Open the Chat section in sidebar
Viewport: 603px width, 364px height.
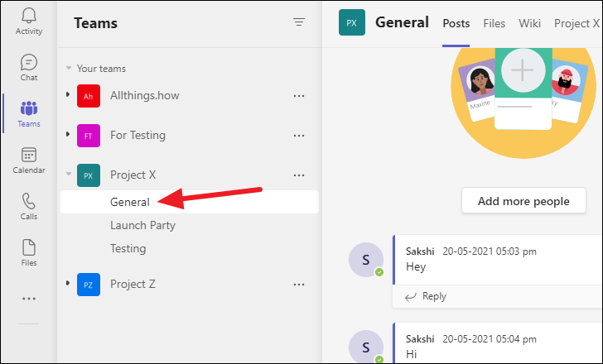(29, 67)
